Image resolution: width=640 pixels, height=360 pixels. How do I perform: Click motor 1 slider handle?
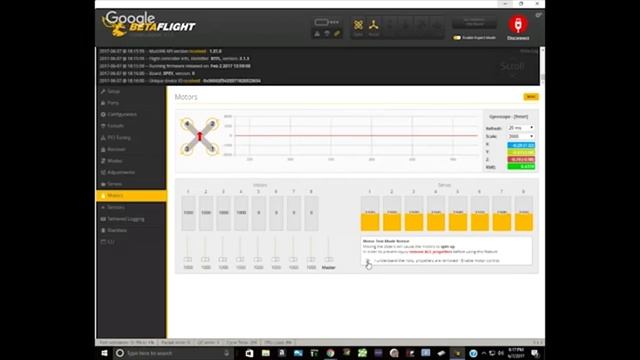coord(188,259)
